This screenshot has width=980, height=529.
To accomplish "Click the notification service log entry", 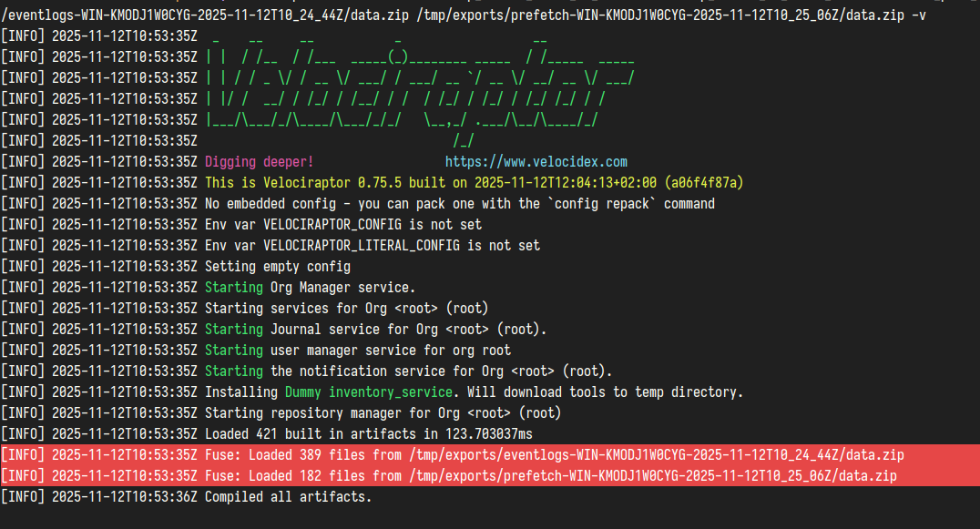I will tap(408, 371).
